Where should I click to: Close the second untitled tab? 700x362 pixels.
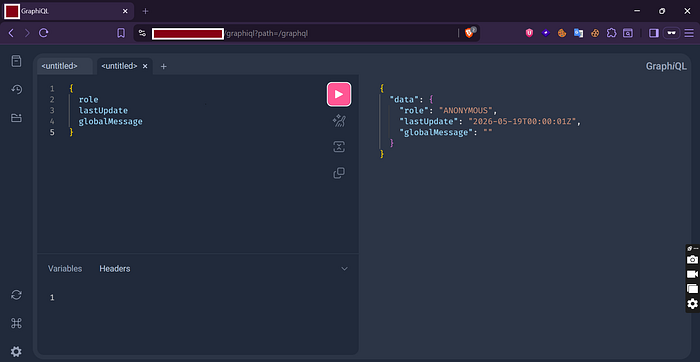tap(145, 66)
